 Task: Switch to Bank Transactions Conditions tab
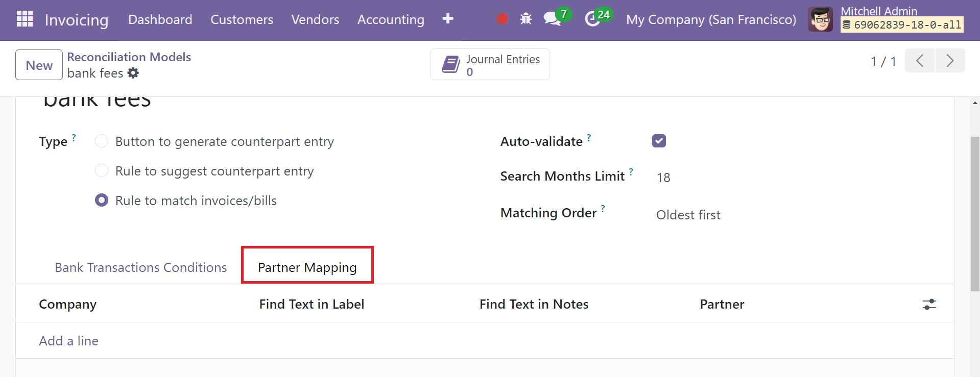tap(141, 267)
